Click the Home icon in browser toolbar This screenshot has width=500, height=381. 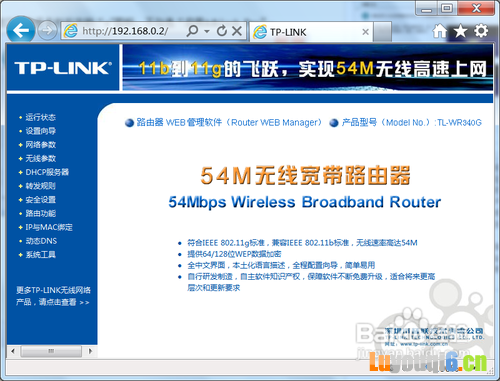(x=440, y=31)
